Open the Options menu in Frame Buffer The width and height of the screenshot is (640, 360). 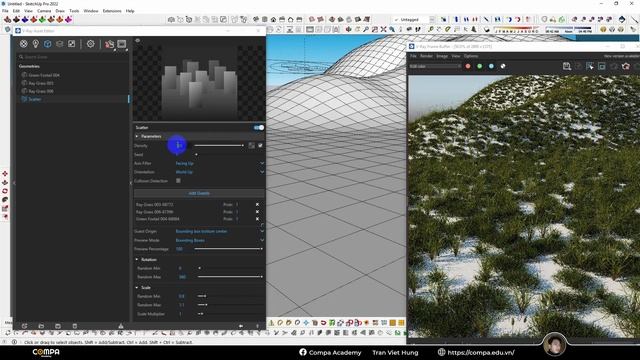pos(471,56)
